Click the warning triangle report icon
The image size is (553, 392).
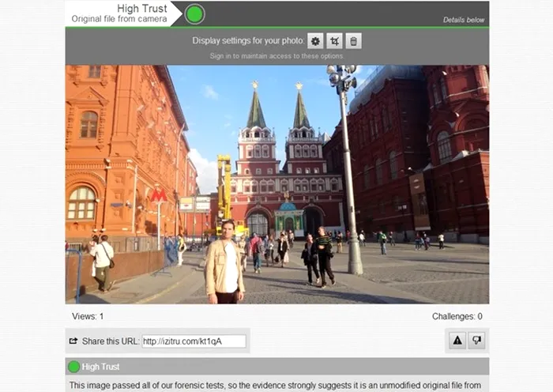[457, 341]
